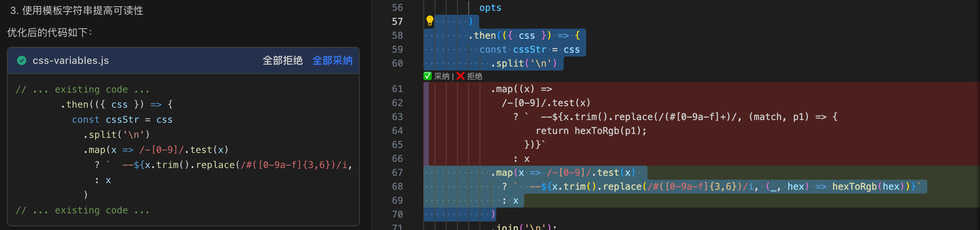Click 全部拒绝 to reject all changes
Image resolution: width=980 pixels, height=230 pixels.
click(283, 60)
